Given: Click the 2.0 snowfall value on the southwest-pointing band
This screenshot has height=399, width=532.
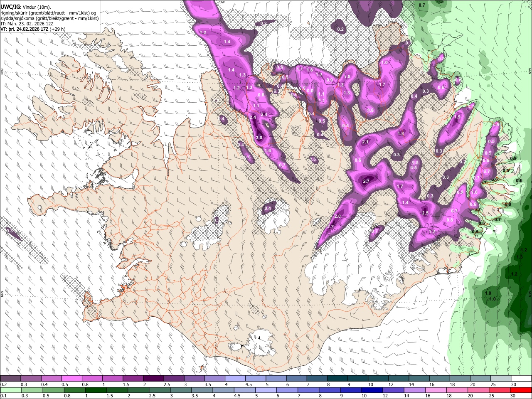Looking at the screenshot, I should click(337, 216).
